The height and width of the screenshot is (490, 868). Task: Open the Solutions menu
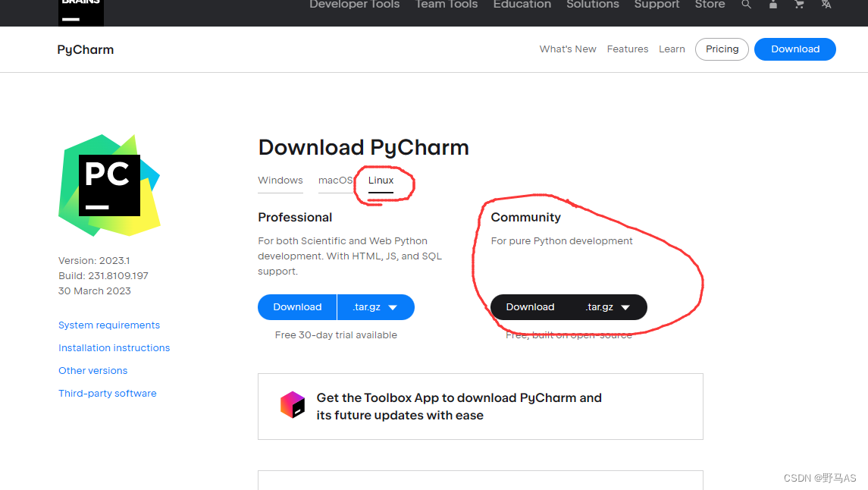point(592,5)
